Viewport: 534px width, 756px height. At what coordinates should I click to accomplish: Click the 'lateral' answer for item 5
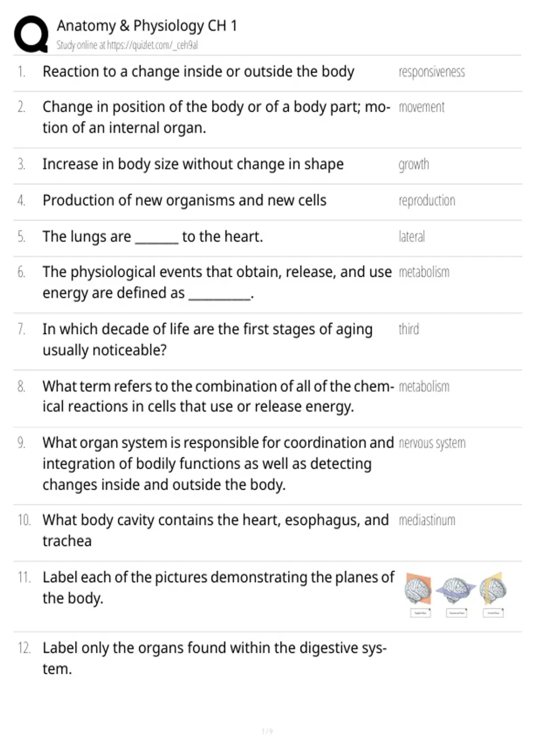point(412,237)
